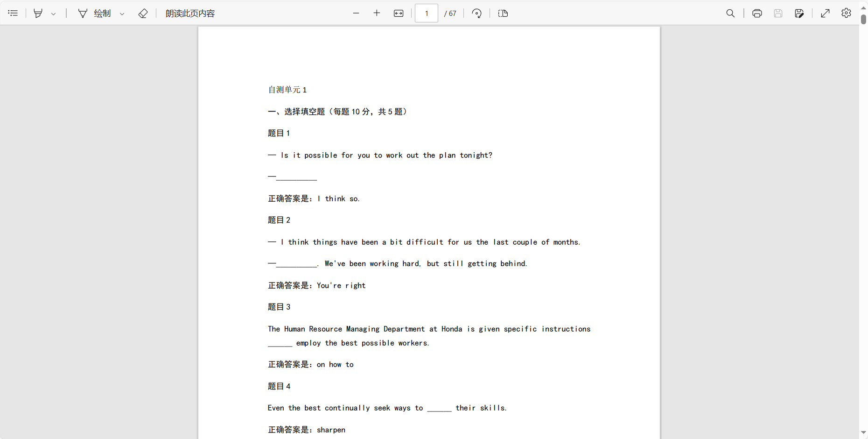868x439 pixels.
Task: Click the section heading 一、选择填空题
Action: (x=338, y=112)
